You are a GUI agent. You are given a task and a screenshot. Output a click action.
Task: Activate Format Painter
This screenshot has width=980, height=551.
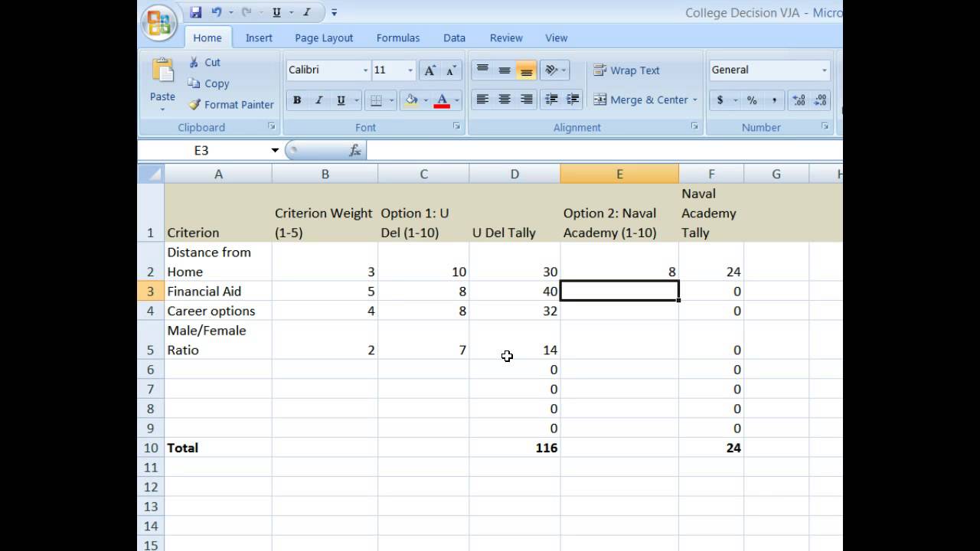pos(231,105)
